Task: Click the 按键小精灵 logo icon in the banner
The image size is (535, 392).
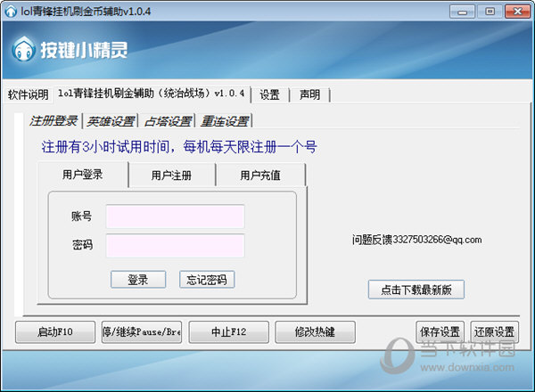Action: [x=23, y=49]
